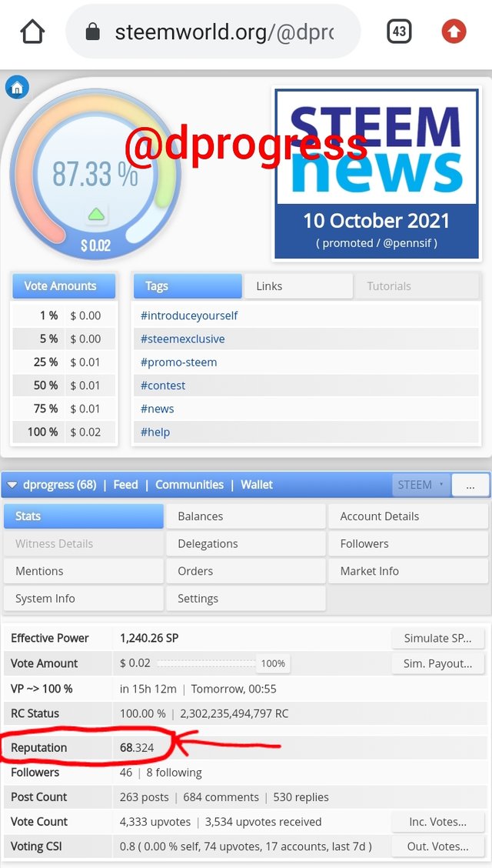The height and width of the screenshot is (868, 492).
Task: Select the 5 % vote amount row
Action: coord(64,339)
